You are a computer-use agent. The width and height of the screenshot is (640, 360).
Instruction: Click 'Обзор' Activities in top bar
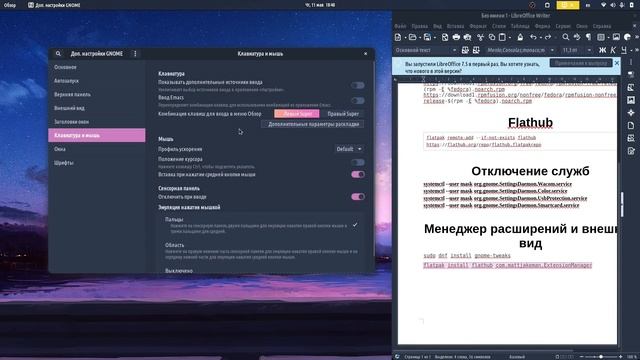click(x=10, y=5)
